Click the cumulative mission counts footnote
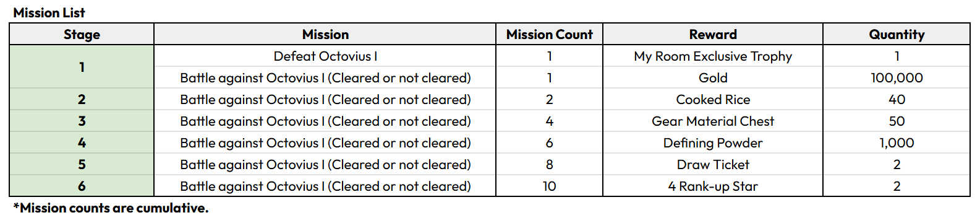Image resolution: width=980 pixels, height=223 pixels. [111, 208]
